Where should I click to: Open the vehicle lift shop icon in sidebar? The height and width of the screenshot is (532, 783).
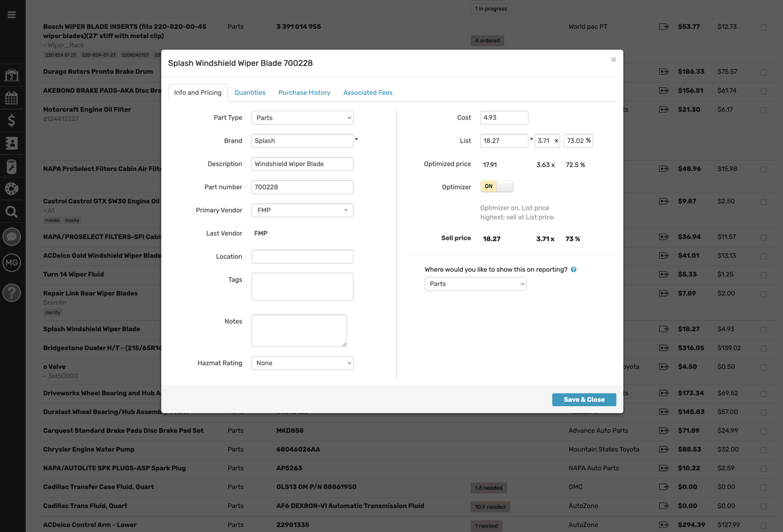pos(11,75)
